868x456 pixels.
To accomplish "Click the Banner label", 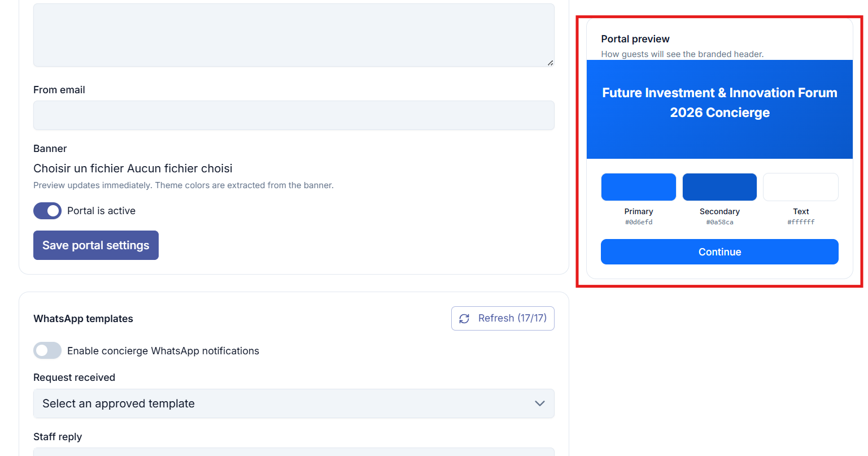I will tap(50, 149).
